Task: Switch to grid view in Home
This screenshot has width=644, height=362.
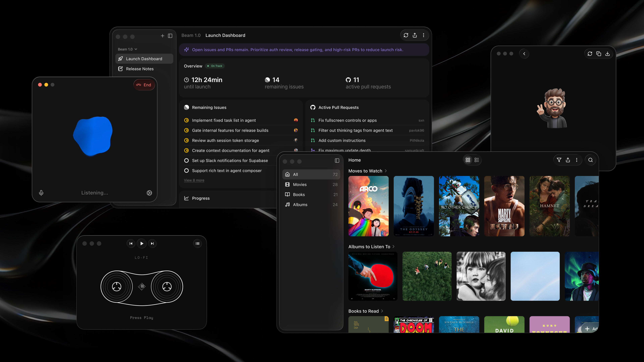Action: pos(468,160)
